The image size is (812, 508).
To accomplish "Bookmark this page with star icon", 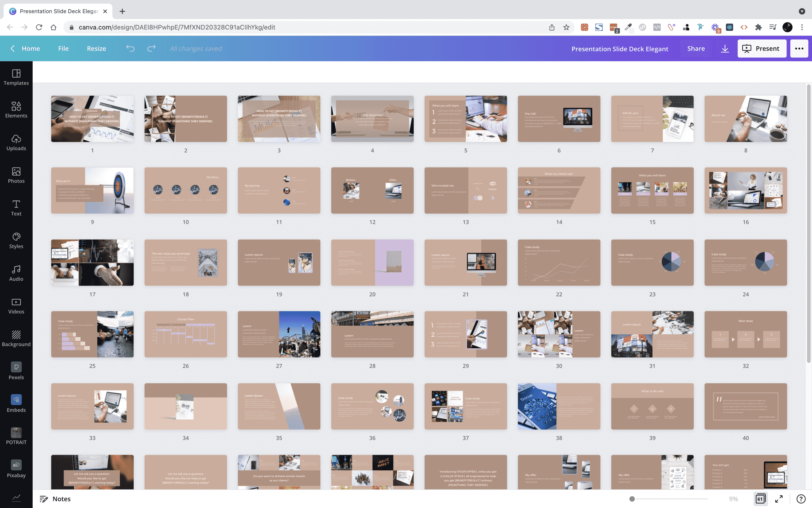I will pos(566,27).
